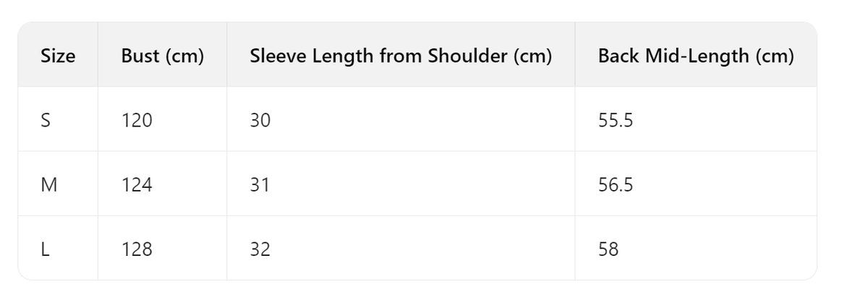Click the Size column header
Image resolution: width=868 pixels, height=305 pixels.
coord(58,56)
